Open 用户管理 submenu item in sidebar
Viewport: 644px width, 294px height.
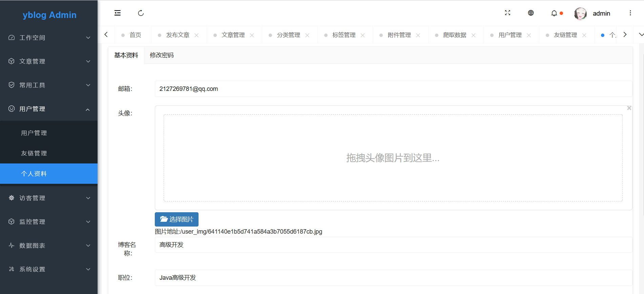click(x=49, y=133)
